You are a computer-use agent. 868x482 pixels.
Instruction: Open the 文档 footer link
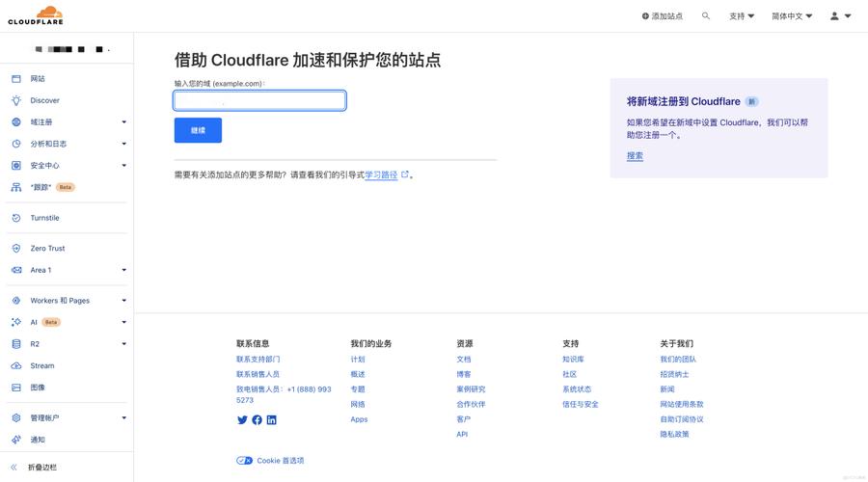click(x=464, y=360)
